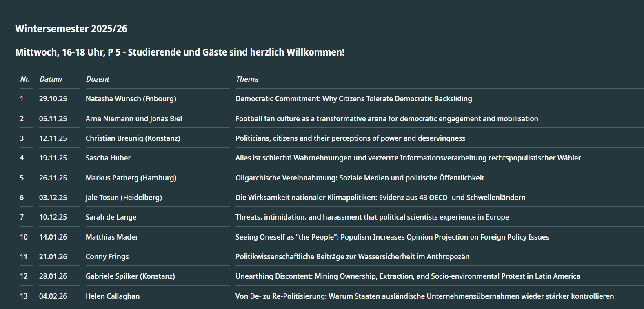
Task: Click the Dozent column header
Action: click(98, 79)
